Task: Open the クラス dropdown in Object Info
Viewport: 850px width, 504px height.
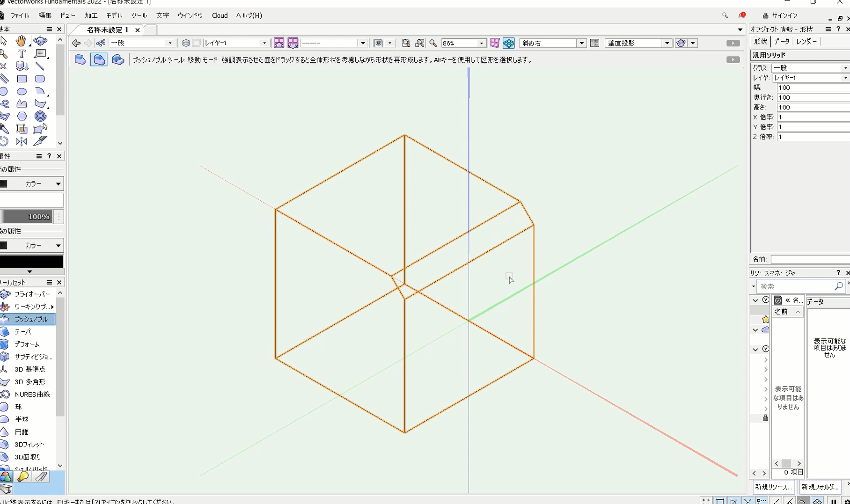Action: coord(811,68)
